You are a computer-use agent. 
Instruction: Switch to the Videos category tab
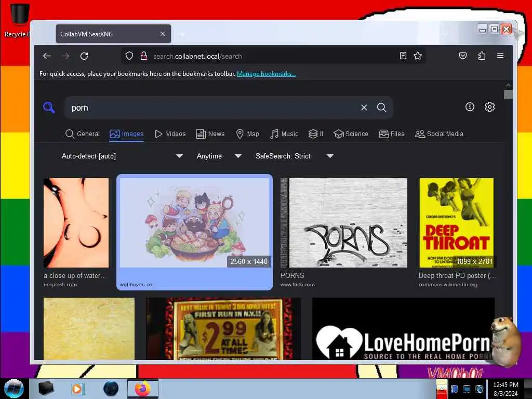170,134
